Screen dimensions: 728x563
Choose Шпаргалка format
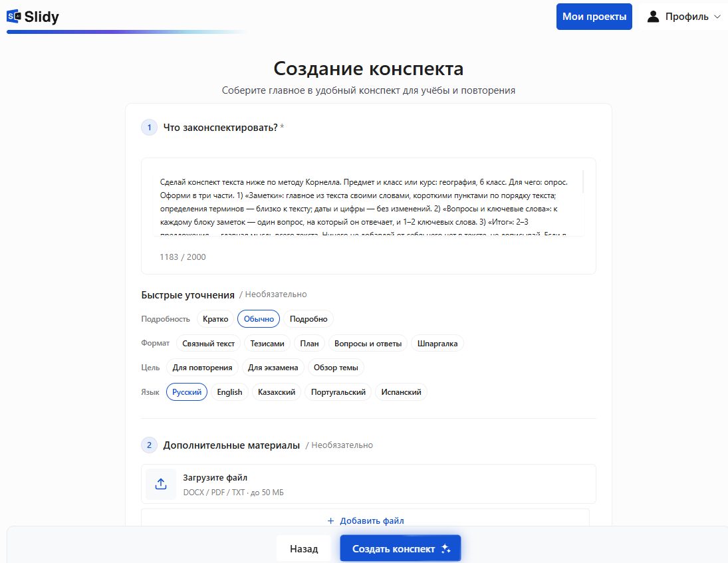pos(437,344)
